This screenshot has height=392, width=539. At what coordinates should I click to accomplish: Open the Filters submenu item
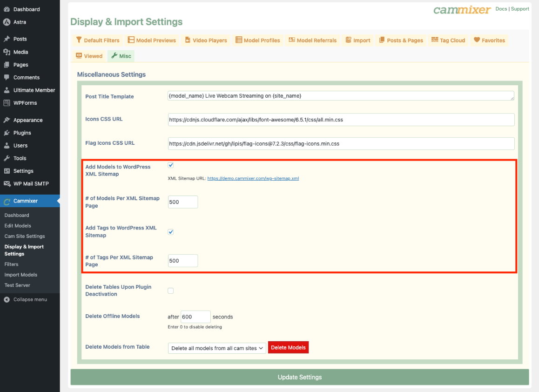pos(11,264)
